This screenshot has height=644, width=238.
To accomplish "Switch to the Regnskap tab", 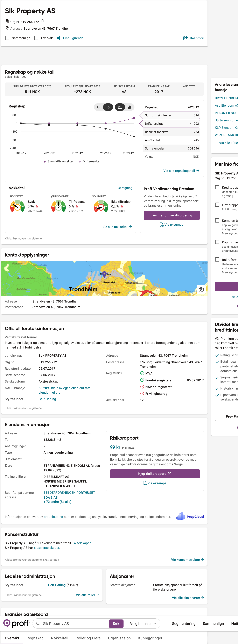I will [35, 638].
